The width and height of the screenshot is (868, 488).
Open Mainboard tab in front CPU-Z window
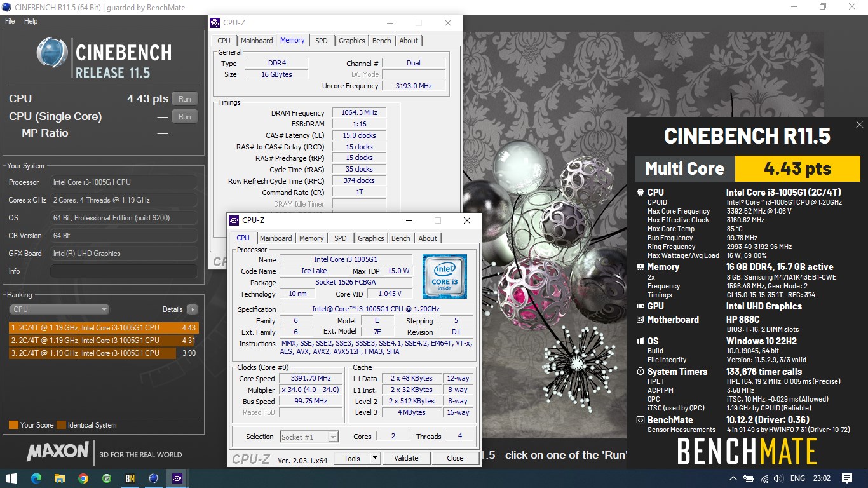click(276, 238)
